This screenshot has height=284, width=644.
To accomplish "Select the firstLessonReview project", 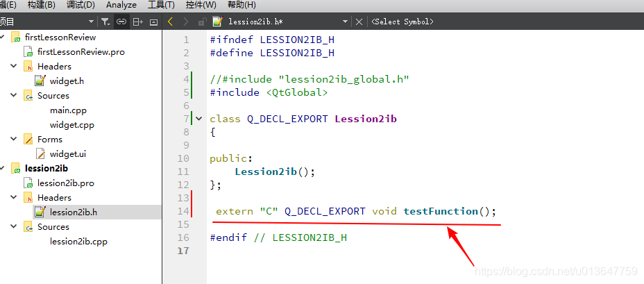I will [60, 37].
